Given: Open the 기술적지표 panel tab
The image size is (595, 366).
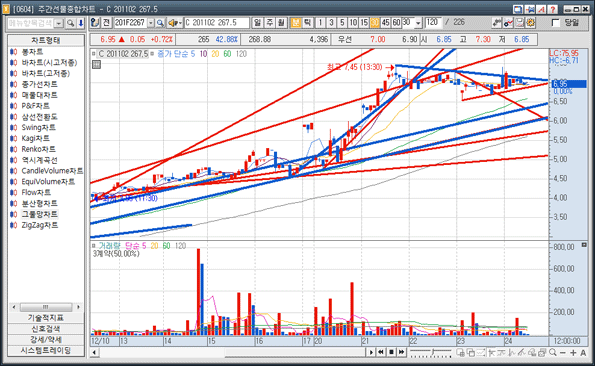Looking at the screenshot, I should pos(46,317).
